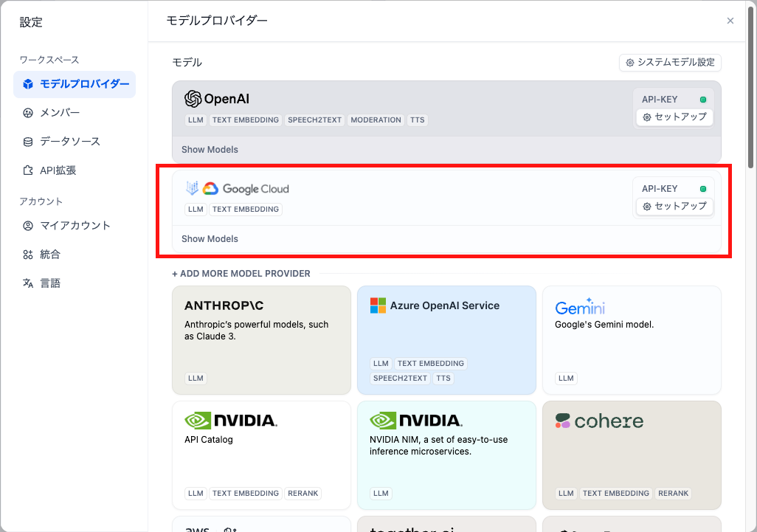This screenshot has height=532, width=757.
Task: Click OpenAI's セットアップ button
Action: (x=674, y=117)
